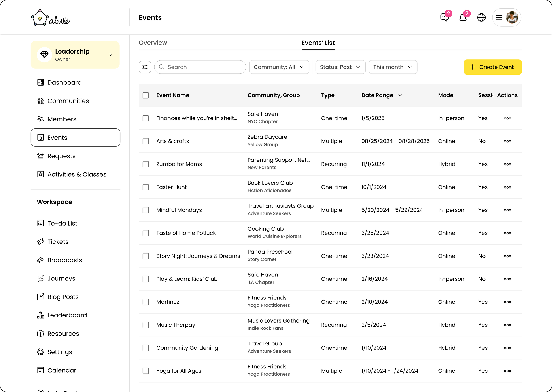Open the notifications bell

pos(463,18)
